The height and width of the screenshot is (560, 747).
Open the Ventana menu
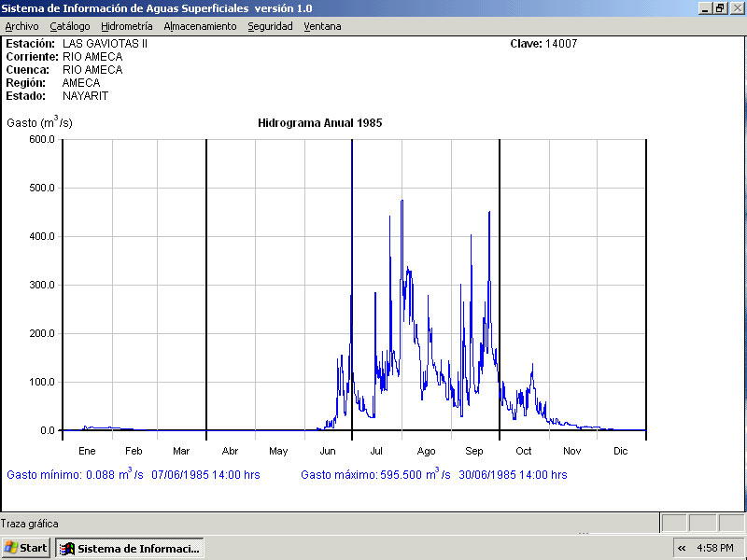pos(322,26)
